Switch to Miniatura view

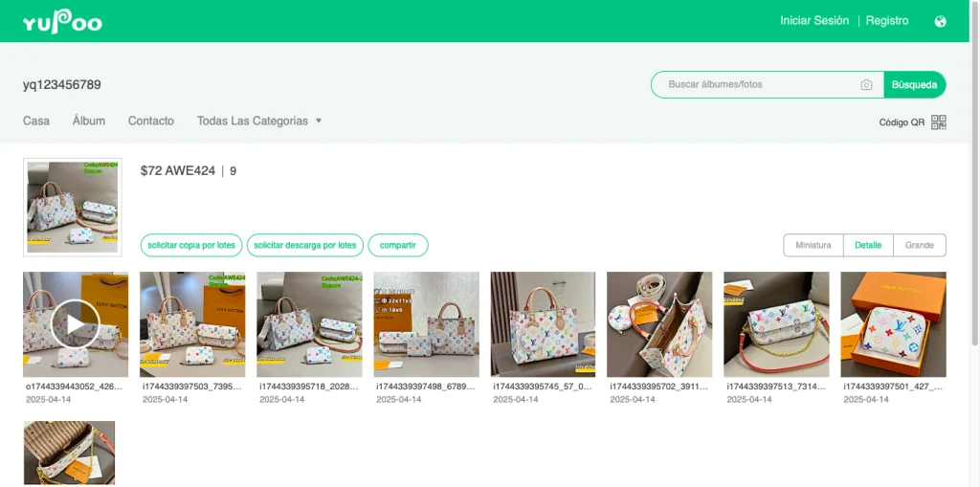813,245
